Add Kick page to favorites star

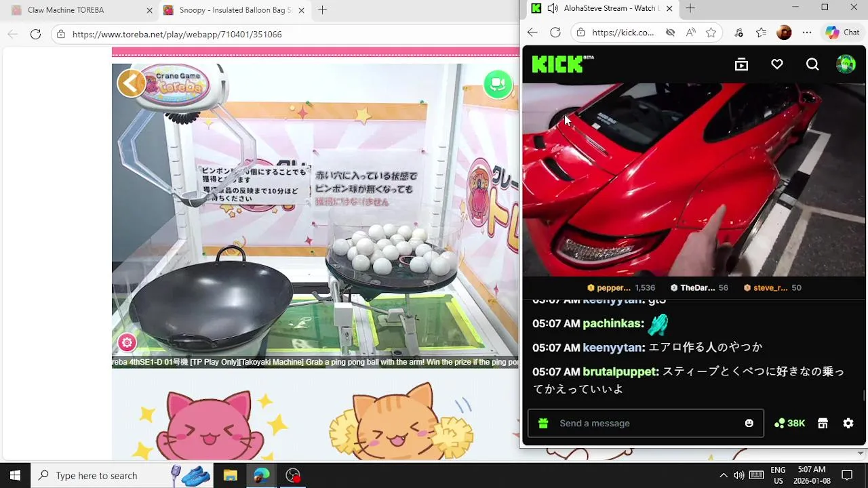[711, 33]
